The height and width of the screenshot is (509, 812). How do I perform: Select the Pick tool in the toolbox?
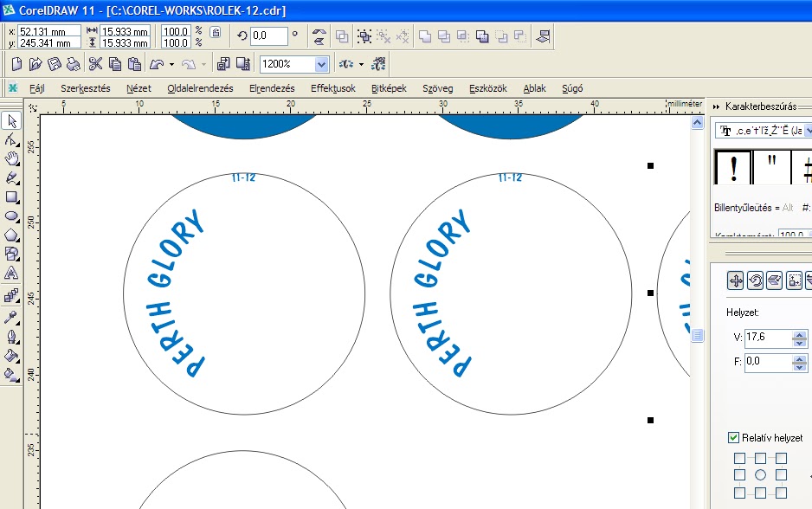coord(11,120)
